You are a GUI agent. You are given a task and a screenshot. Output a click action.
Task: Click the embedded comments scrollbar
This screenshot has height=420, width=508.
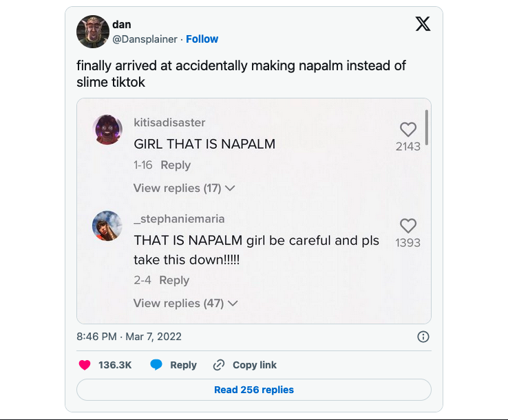coord(427,127)
